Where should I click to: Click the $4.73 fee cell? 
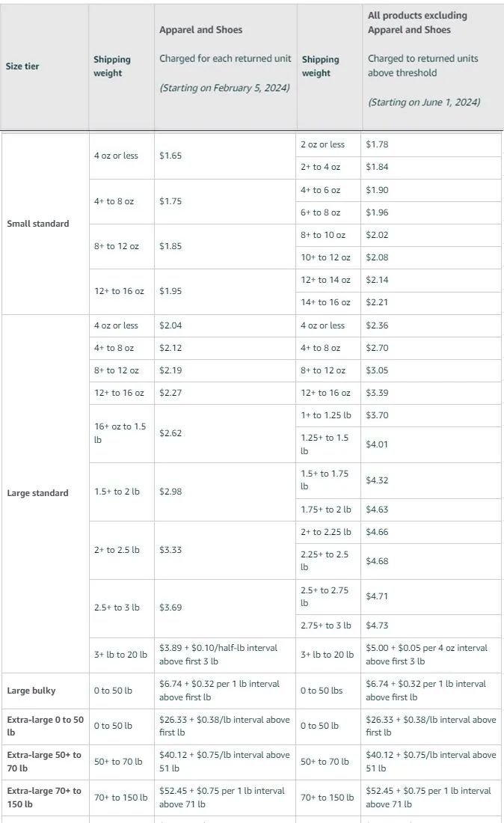click(377, 625)
